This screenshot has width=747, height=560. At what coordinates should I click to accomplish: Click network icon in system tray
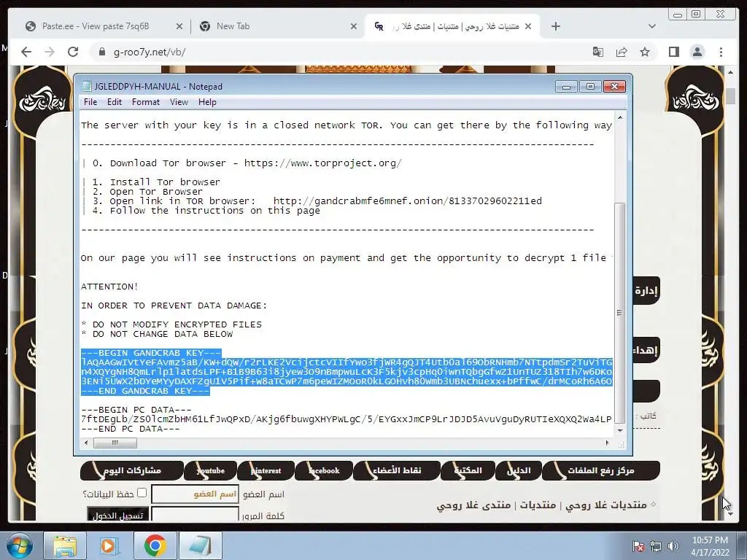tap(656, 546)
